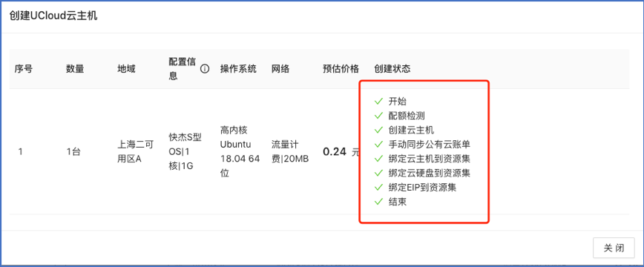Click the 快杰S型 OS|1核|1G cell
This screenshot has width=644, height=267.
[x=185, y=151]
